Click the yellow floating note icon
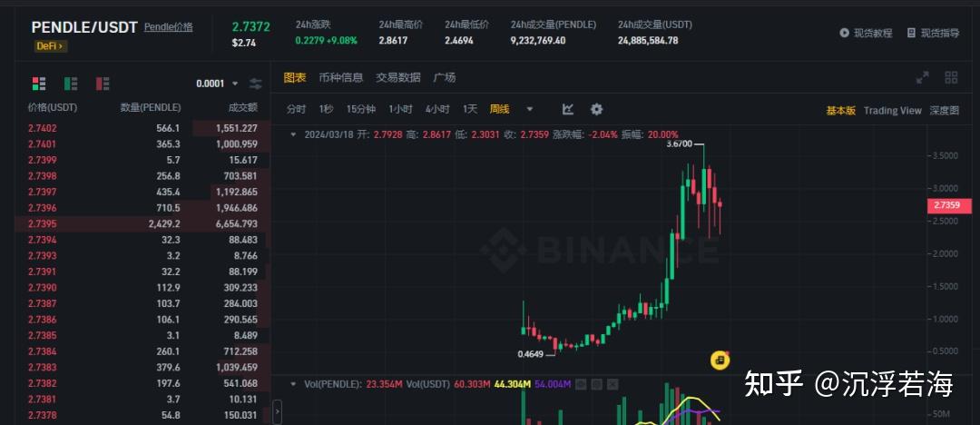The height and width of the screenshot is (425, 980). coord(720,360)
